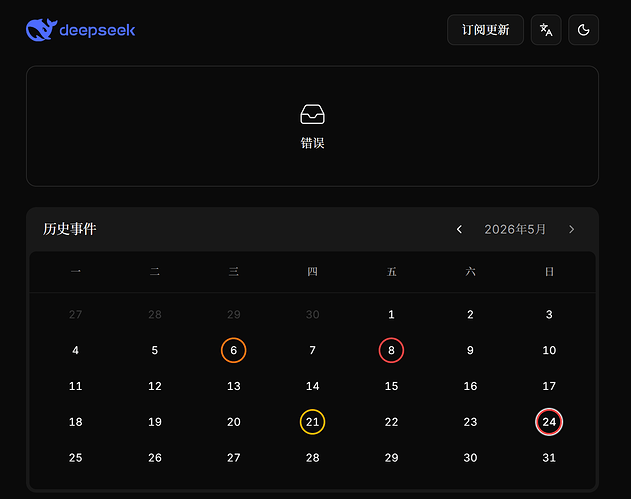The image size is (631, 499).
Task: Click the 错误 status text
Action: pos(312,143)
